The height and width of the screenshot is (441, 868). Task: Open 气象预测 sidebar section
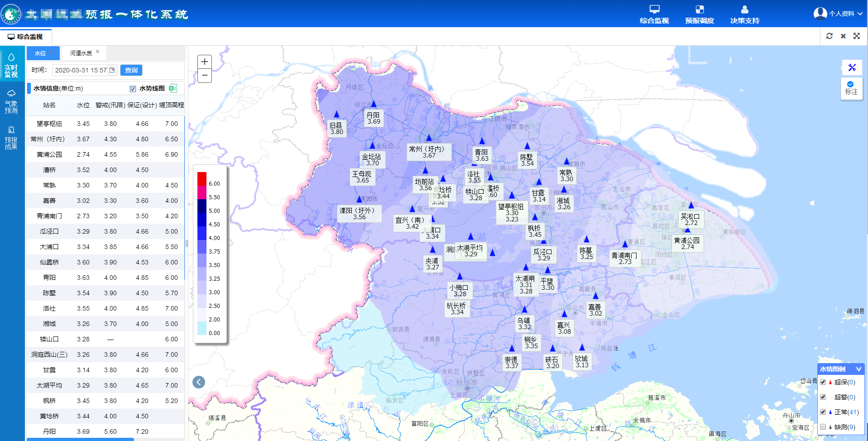pos(11,101)
